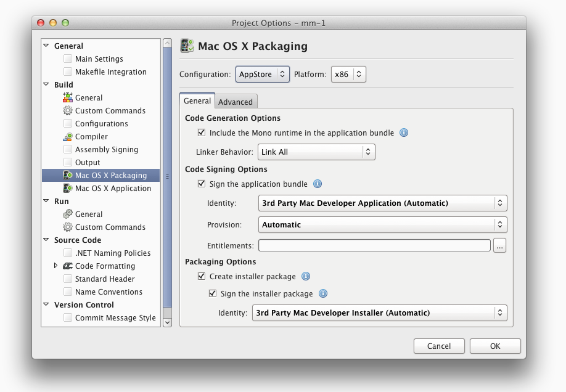
Task: Disable Create installer package checkbox
Action: (202, 276)
